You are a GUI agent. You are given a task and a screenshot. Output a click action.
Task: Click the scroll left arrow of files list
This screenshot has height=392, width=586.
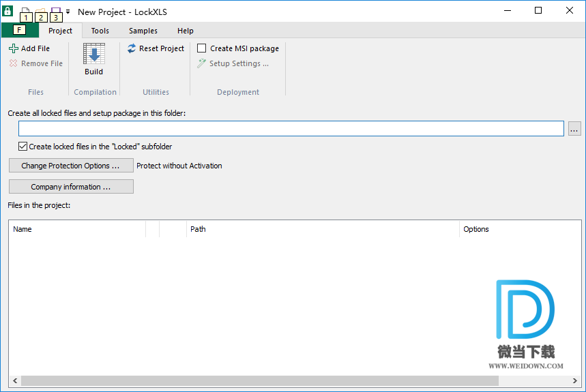15,381
